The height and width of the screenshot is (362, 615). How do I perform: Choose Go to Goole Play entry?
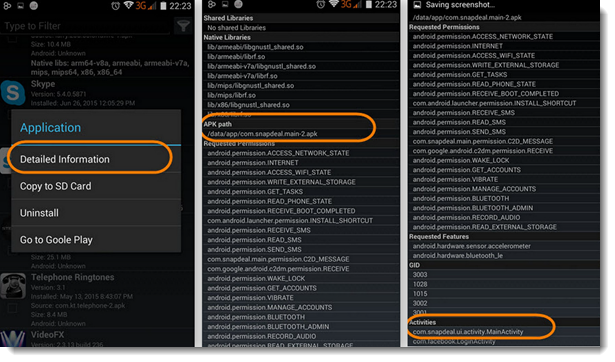click(x=96, y=240)
